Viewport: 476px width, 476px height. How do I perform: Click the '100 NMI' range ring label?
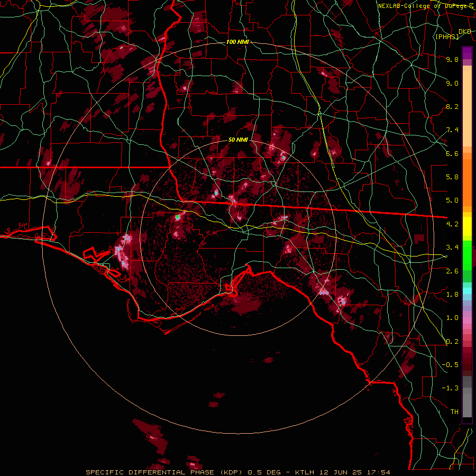(237, 42)
